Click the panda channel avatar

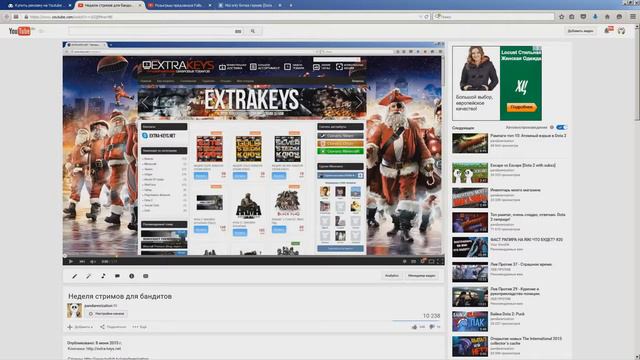(75, 311)
